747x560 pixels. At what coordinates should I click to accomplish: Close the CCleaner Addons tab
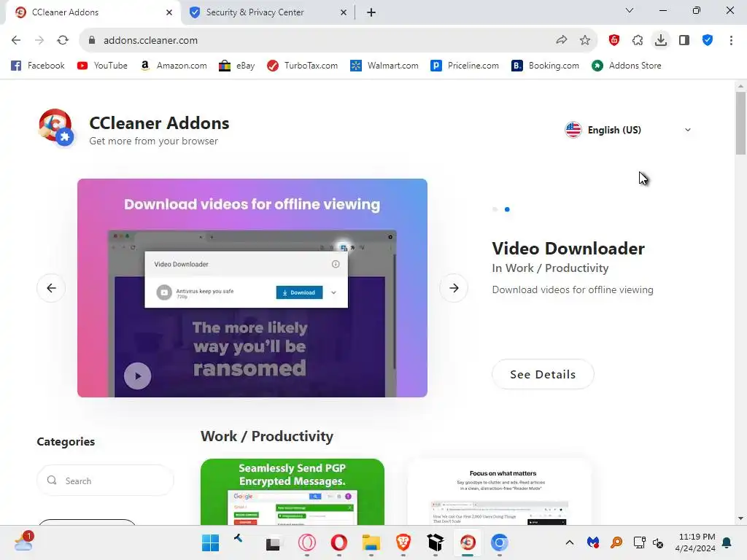(169, 12)
